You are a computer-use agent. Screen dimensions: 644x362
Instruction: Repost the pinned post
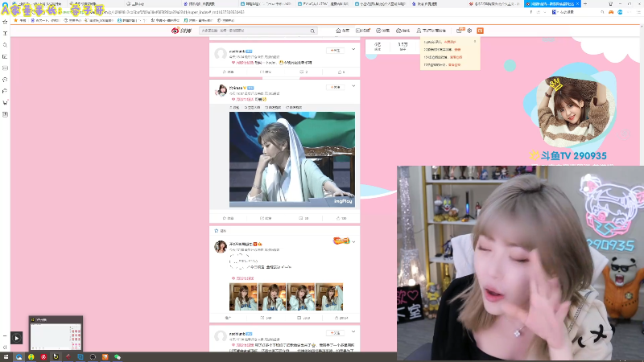266,318
